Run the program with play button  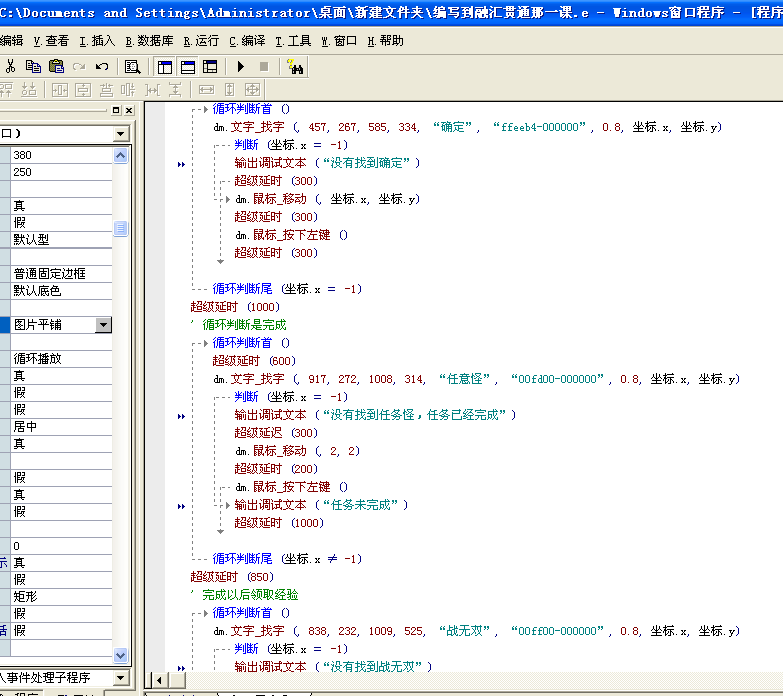tap(241, 66)
